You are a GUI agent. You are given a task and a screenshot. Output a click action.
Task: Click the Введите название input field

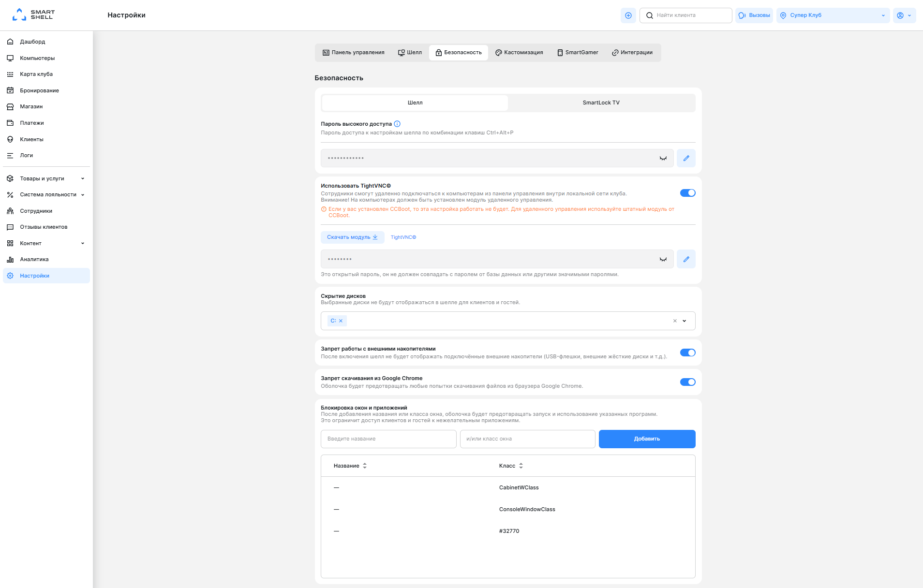(388, 439)
